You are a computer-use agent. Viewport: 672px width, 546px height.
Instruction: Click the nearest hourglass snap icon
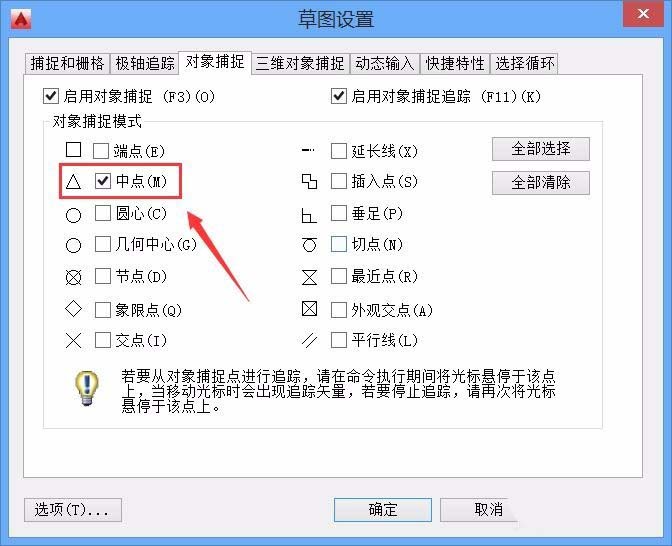[309, 277]
